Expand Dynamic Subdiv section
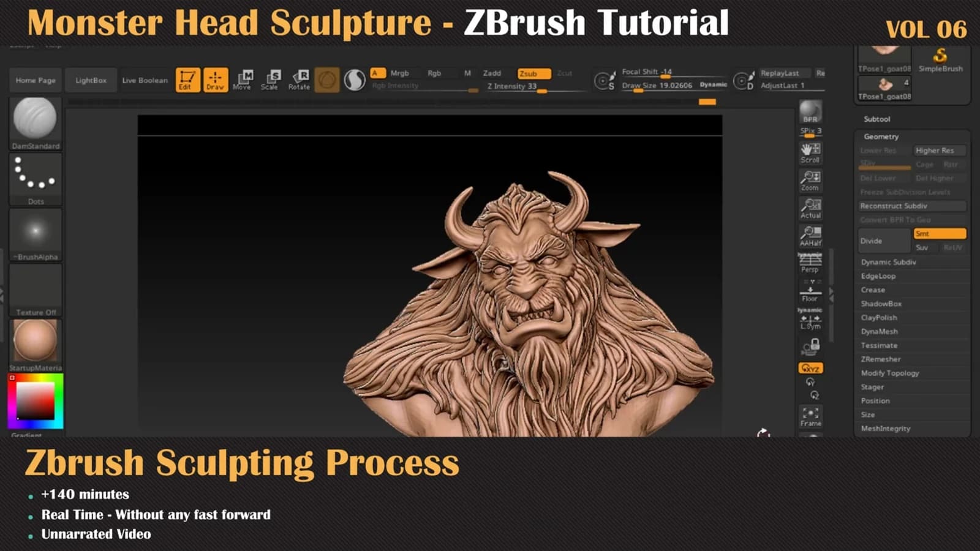The height and width of the screenshot is (551, 980). 889,262
